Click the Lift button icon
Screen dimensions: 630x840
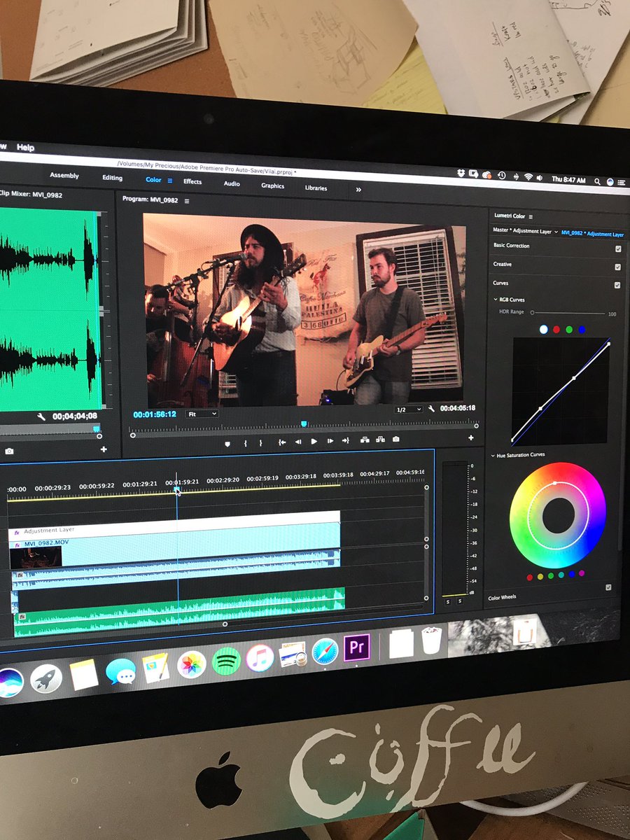pos(365,440)
